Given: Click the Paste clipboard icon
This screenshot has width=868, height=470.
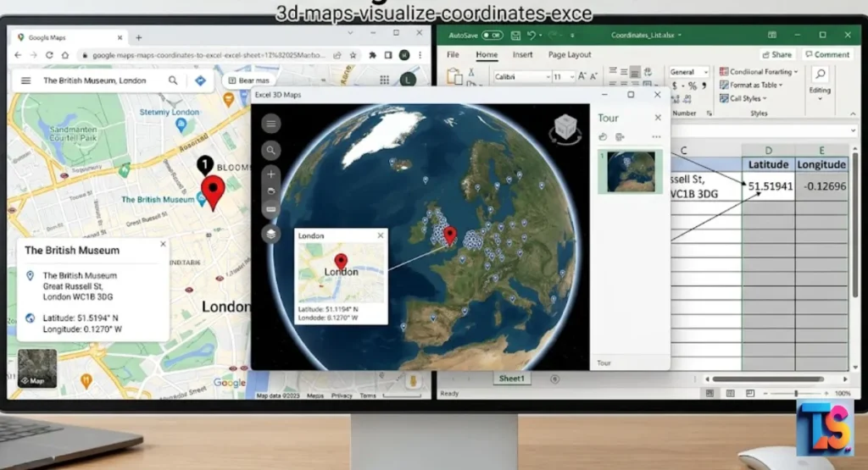Looking at the screenshot, I should tap(454, 76).
